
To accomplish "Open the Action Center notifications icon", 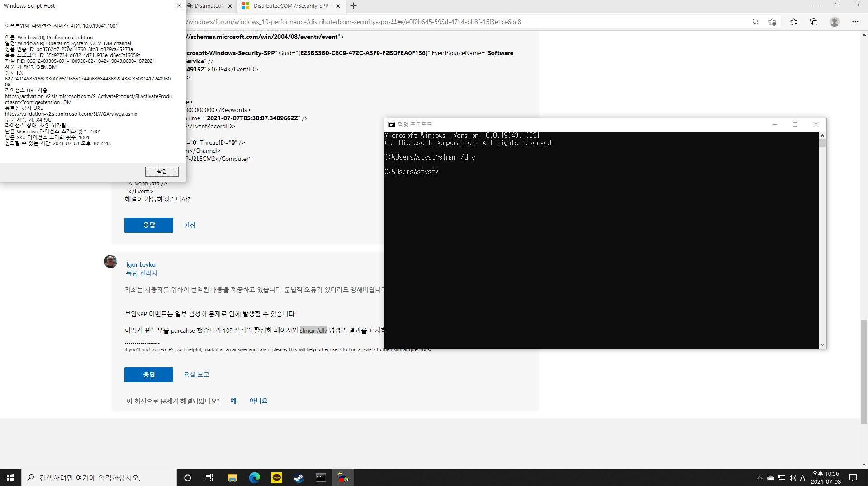I will pyautogui.click(x=853, y=477).
